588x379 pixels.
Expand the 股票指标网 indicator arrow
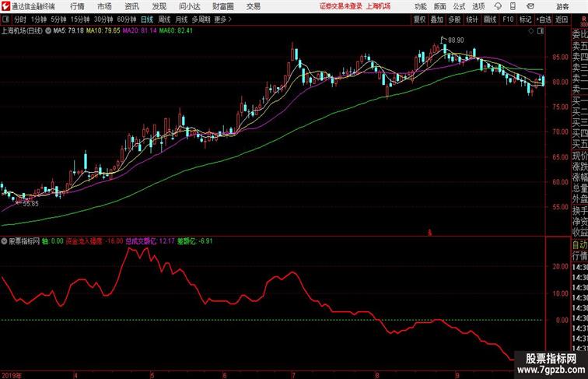tap(4, 241)
